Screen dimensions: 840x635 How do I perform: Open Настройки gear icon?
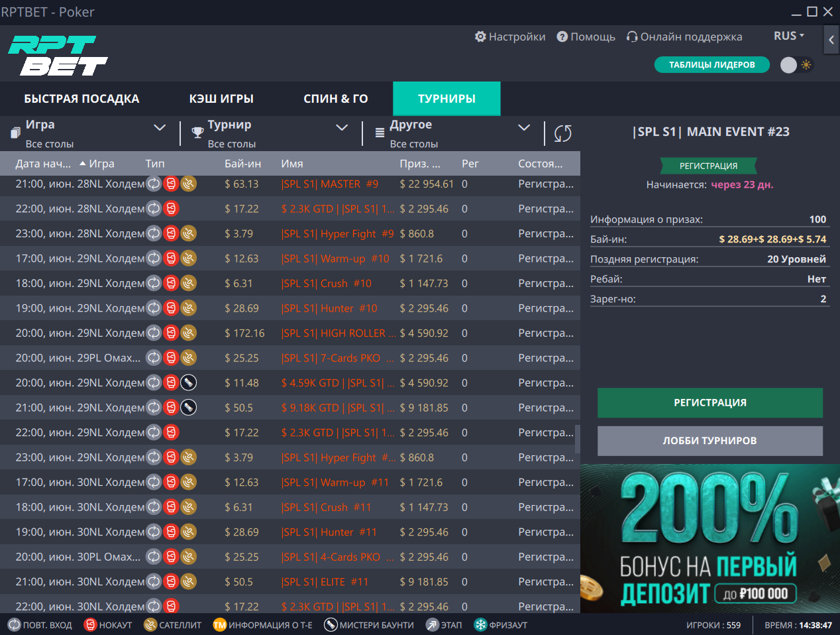[480, 36]
